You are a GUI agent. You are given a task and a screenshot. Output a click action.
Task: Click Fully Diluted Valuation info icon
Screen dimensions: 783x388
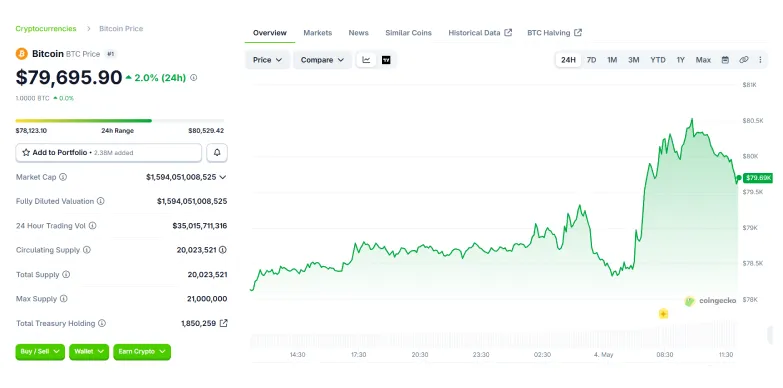pos(100,201)
